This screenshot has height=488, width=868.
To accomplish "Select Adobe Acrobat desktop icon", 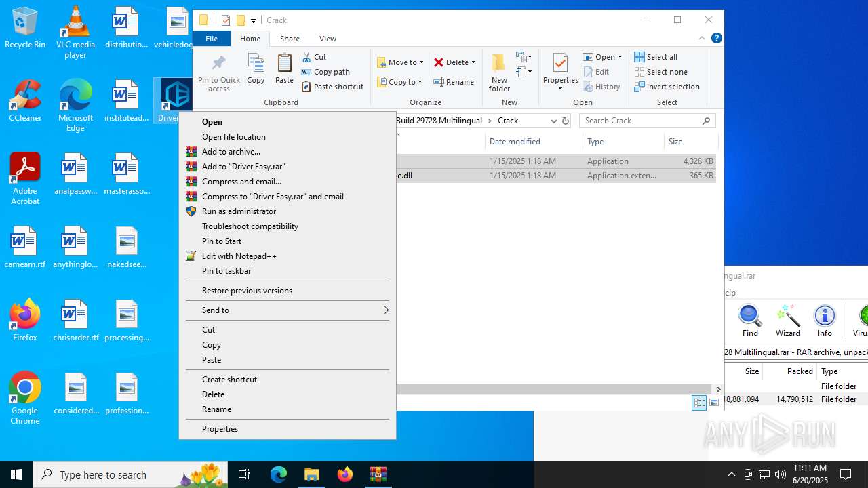I will point(25,179).
